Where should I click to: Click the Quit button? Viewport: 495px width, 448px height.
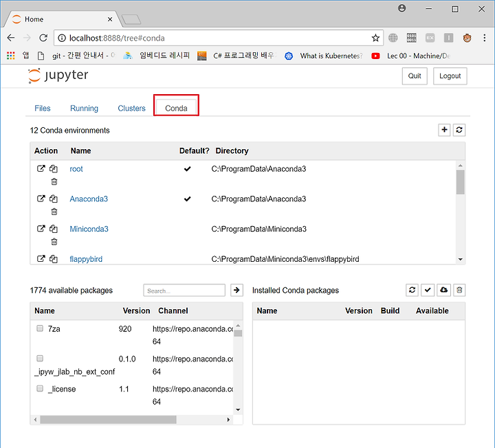[415, 76]
